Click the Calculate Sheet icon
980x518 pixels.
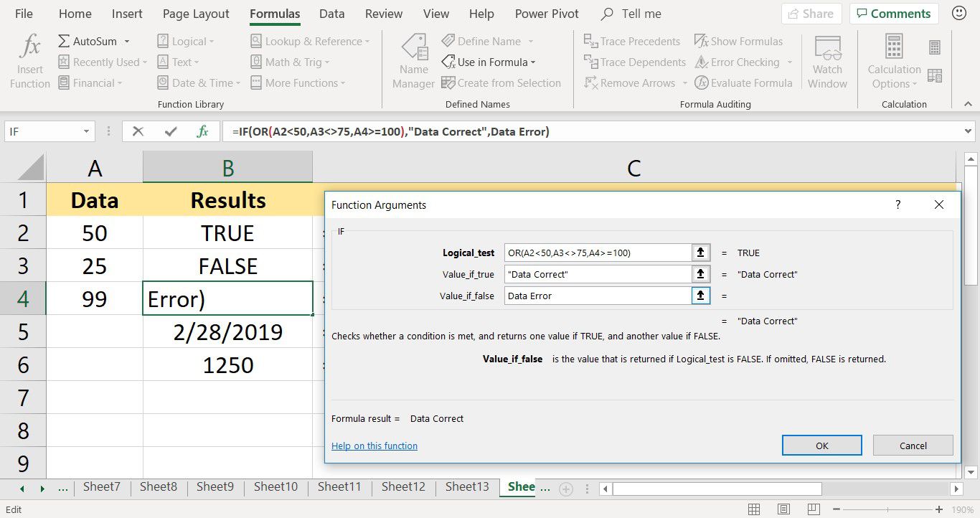935,75
